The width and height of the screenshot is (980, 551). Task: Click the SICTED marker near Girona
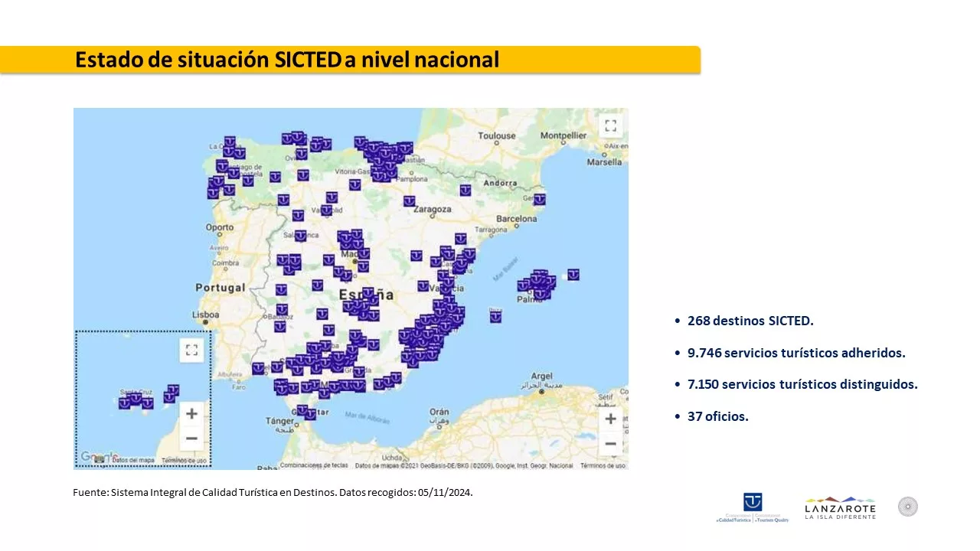tap(539, 199)
